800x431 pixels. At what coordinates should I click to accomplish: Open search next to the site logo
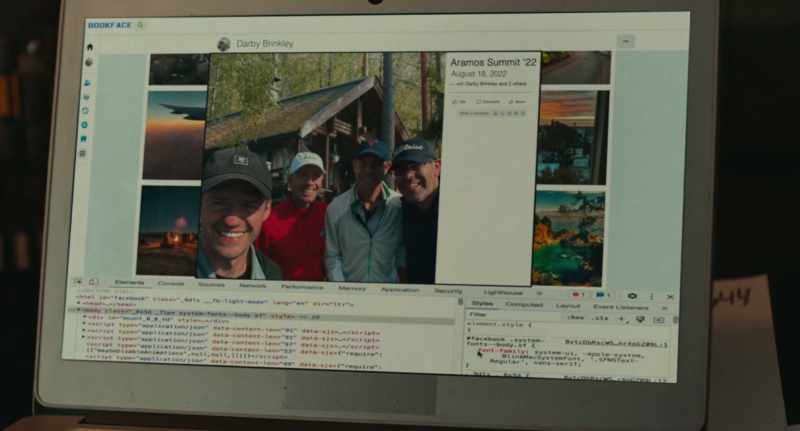point(140,25)
